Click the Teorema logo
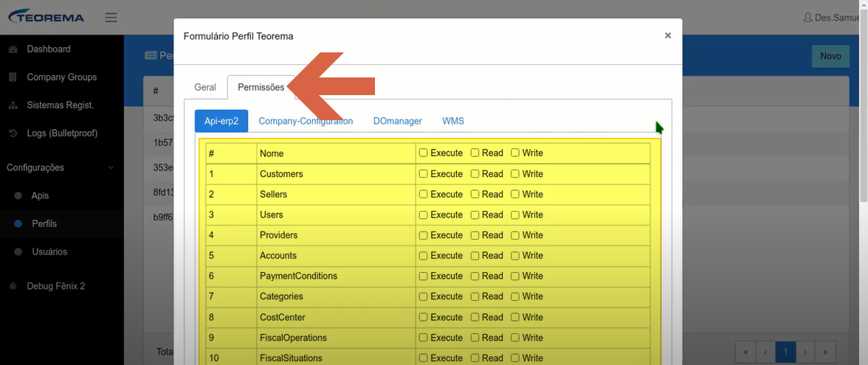 click(x=46, y=16)
